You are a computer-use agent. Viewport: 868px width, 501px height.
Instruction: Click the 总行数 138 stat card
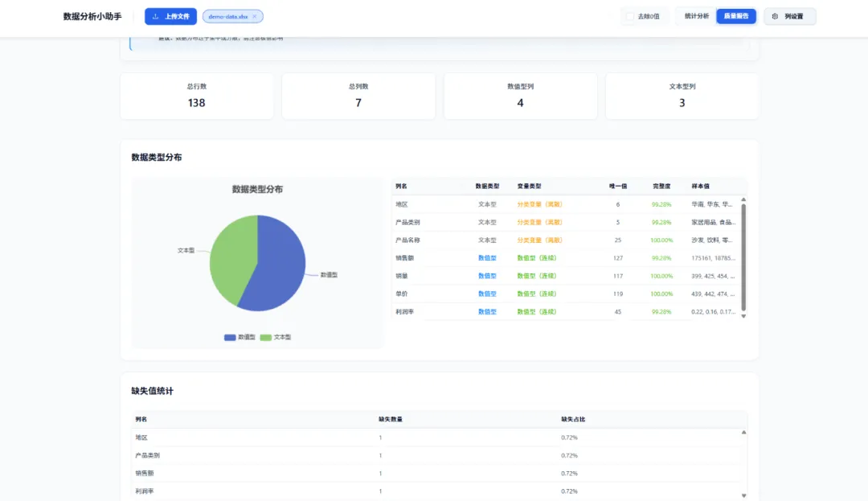coord(197,96)
